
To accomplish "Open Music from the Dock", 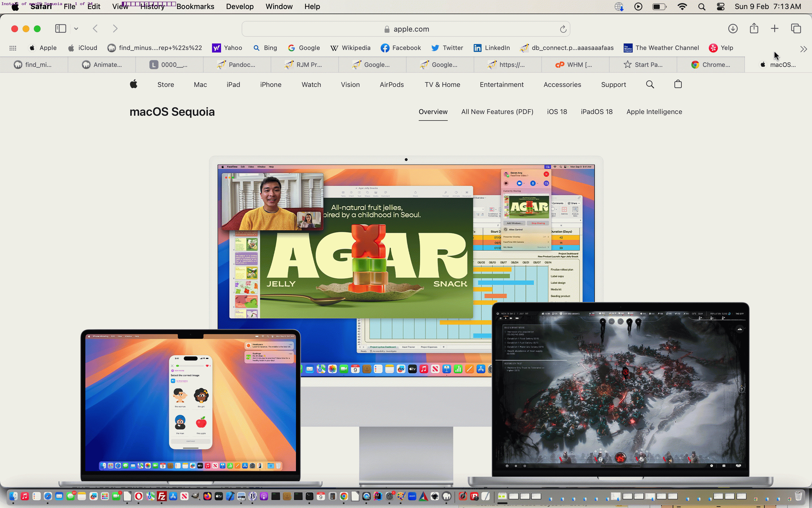I will [x=25, y=496].
